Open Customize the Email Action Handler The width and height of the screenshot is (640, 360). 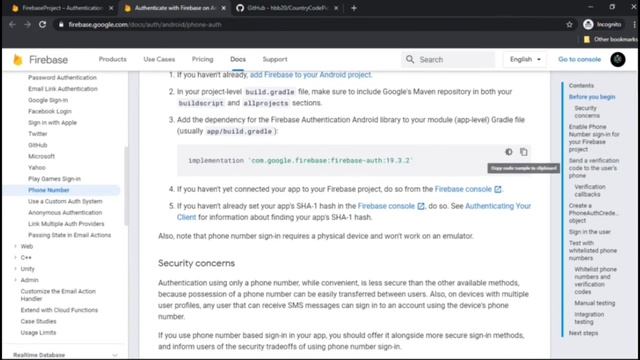click(x=58, y=295)
